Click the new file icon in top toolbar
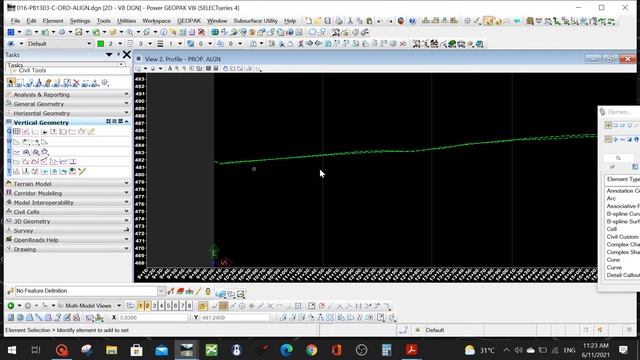This screenshot has width=640, height=360. (x=309, y=21)
